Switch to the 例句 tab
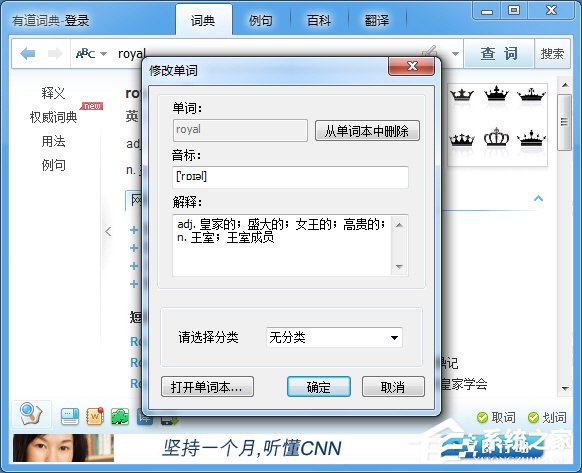Screen dimensions: 582x473 pos(261,20)
